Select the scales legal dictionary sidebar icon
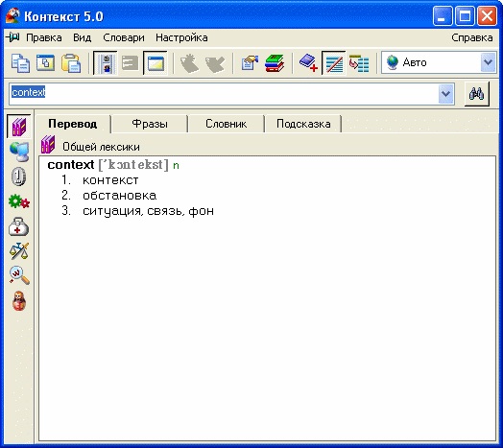503x448 pixels. (x=19, y=251)
